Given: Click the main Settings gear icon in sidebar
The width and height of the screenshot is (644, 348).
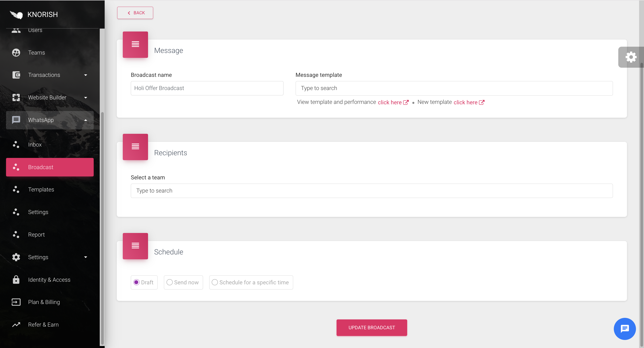Looking at the screenshot, I should [x=16, y=257].
